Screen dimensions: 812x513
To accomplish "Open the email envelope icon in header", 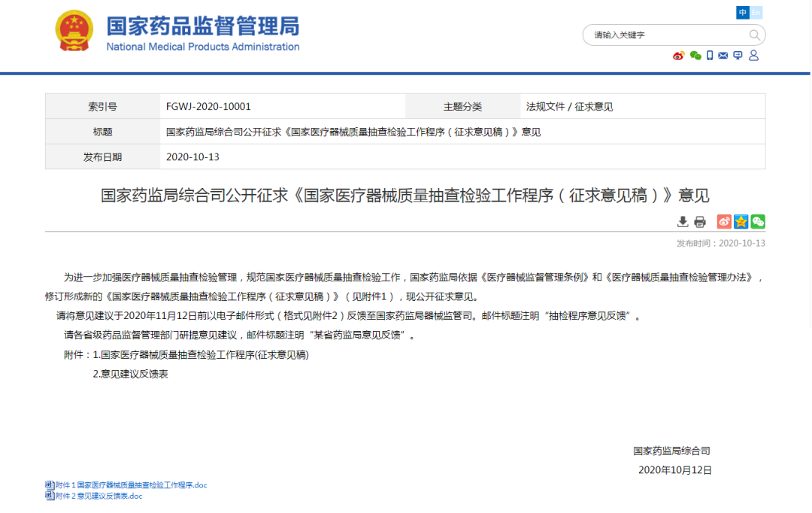I will click(x=723, y=56).
